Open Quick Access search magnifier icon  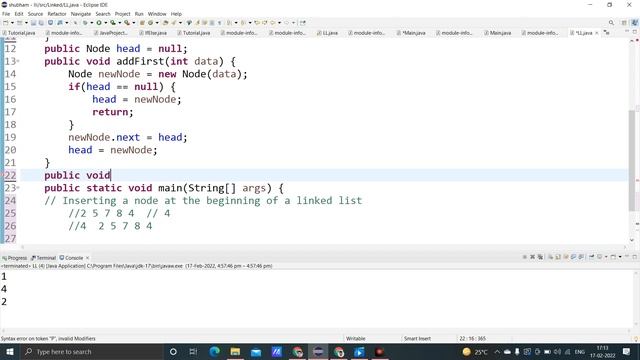point(611,23)
